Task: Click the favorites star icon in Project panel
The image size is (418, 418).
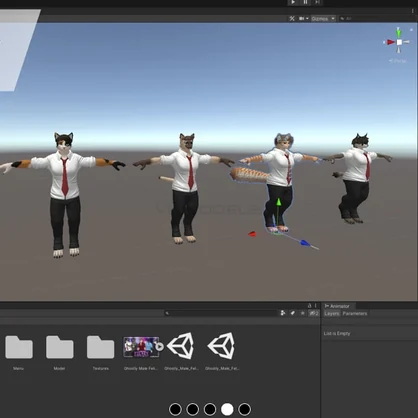Action: tap(303, 313)
